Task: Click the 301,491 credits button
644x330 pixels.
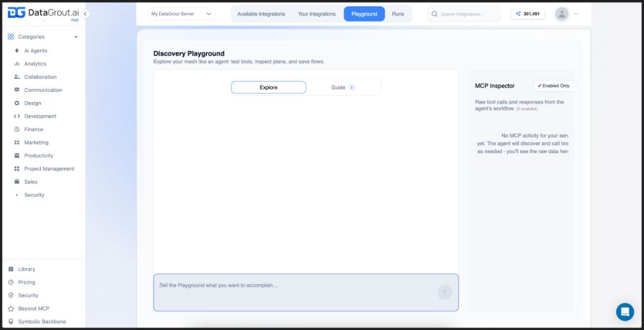Action: (x=528, y=14)
